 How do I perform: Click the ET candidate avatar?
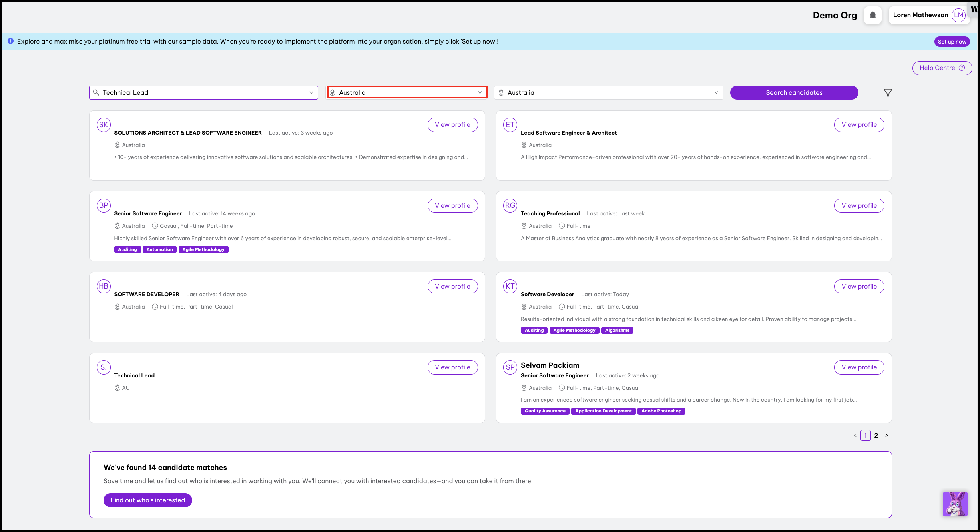pyautogui.click(x=510, y=125)
